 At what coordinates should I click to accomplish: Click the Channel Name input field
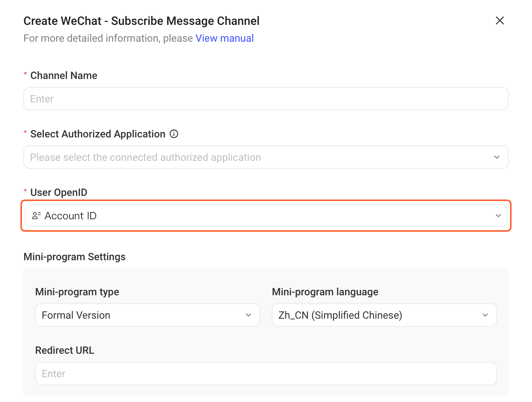pos(266,99)
